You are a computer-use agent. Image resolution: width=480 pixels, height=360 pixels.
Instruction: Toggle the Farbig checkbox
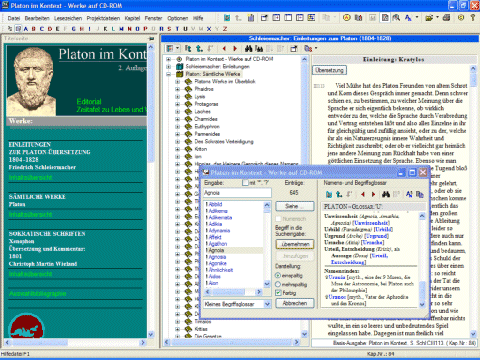(x=278, y=293)
